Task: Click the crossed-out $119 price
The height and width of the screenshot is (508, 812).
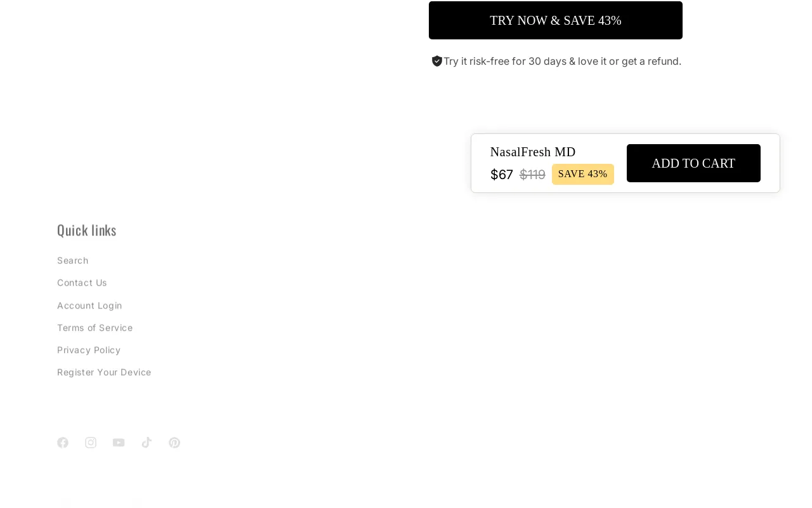Action: (532, 175)
